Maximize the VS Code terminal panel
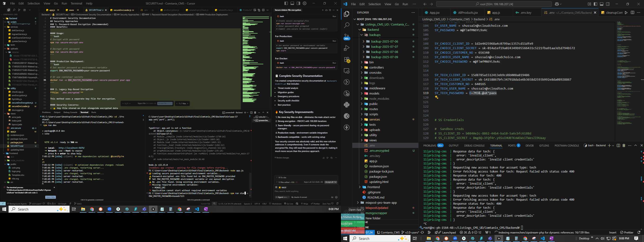Viewport: 644px width, 242px height. [635, 145]
